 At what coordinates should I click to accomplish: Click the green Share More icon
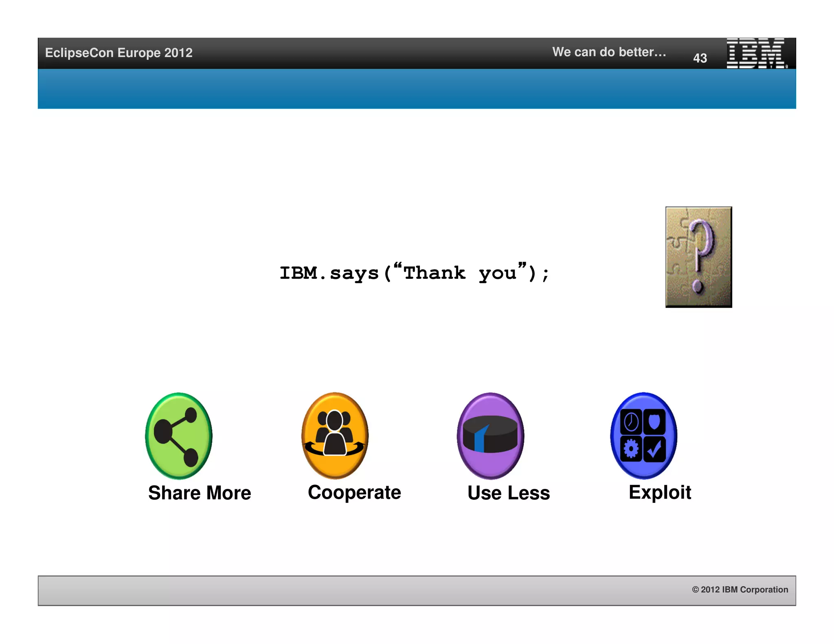click(x=179, y=436)
